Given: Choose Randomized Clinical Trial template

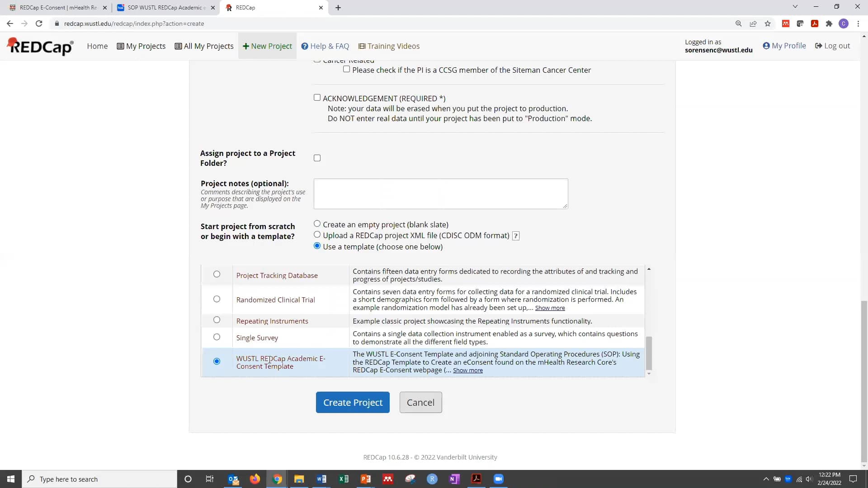Looking at the screenshot, I should 217,299.
